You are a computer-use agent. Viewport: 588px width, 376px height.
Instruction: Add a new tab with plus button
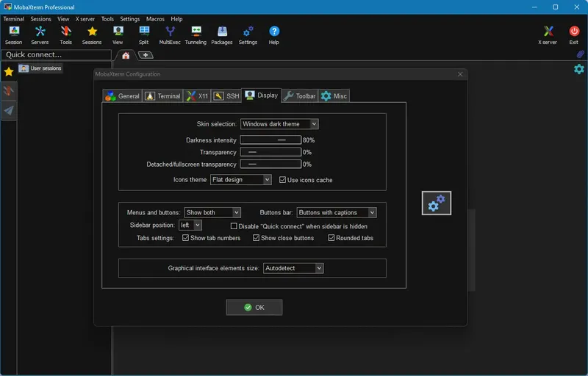pos(146,55)
